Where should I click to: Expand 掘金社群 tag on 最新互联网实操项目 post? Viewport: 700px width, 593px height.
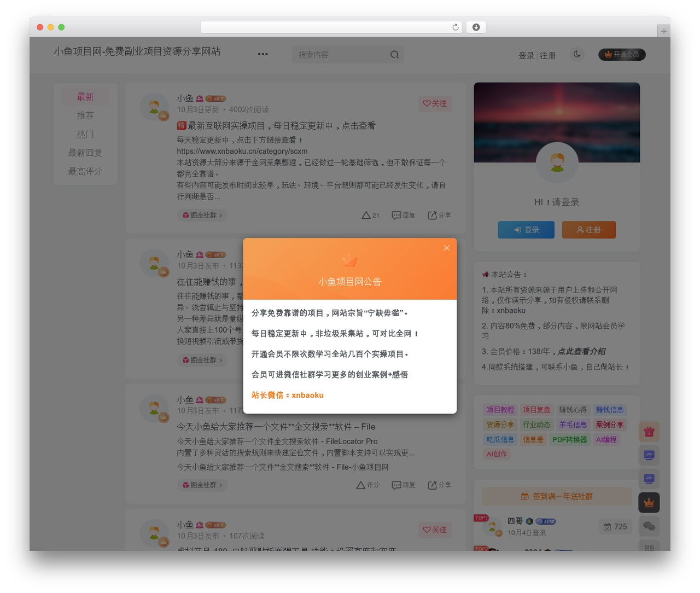coord(202,216)
